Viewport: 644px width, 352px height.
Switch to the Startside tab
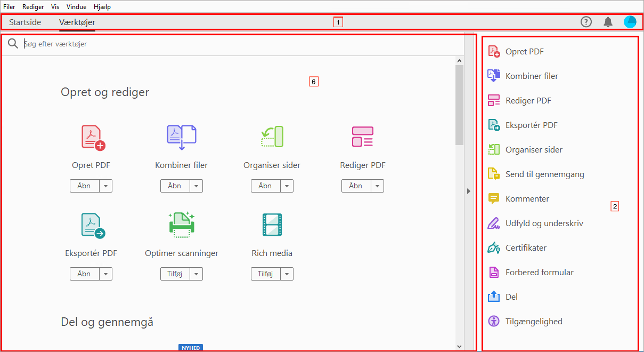25,22
